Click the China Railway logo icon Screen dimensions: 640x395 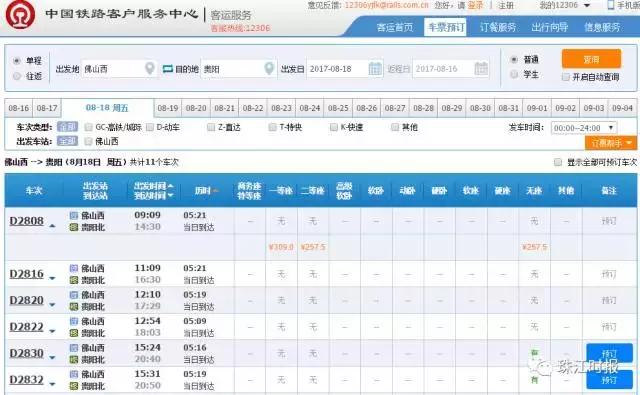[20, 15]
